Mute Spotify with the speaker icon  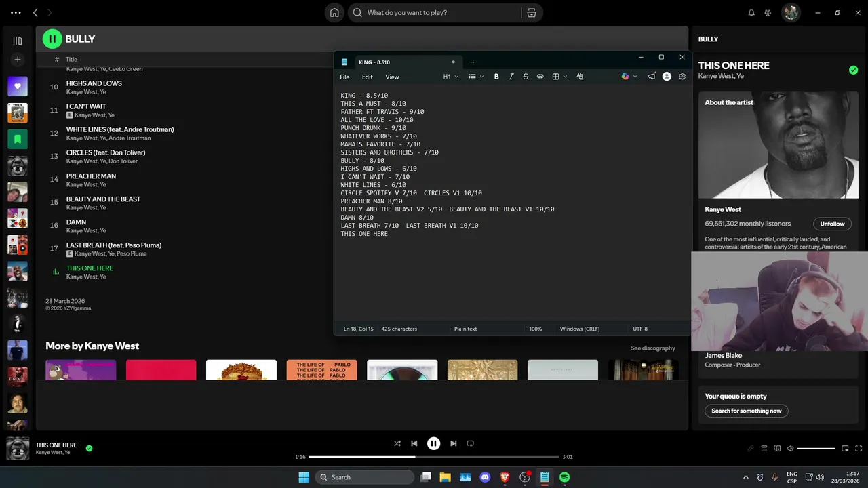pos(789,448)
